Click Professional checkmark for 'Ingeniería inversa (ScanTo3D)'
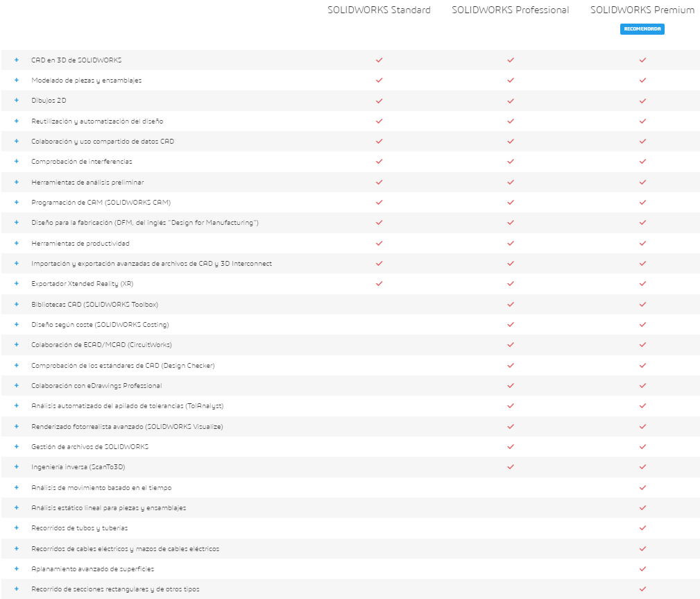Viewport: 700px width, 599px height. click(x=511, y=467)
